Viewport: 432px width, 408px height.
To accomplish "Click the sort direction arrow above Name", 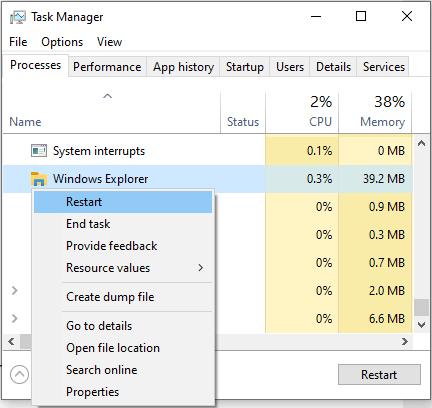I will point(107,96).
